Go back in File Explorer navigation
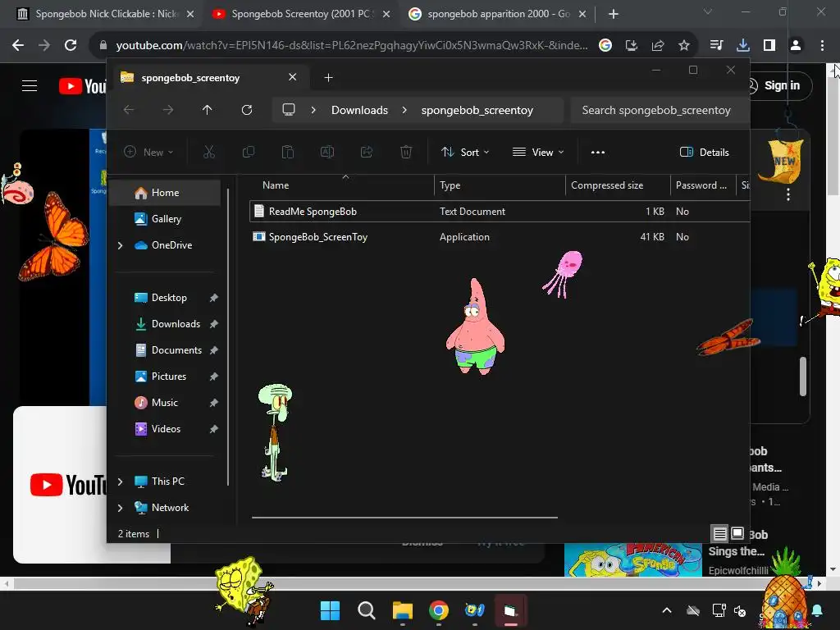Viewport: 840px width, 630px height. (x=129, y=110)
